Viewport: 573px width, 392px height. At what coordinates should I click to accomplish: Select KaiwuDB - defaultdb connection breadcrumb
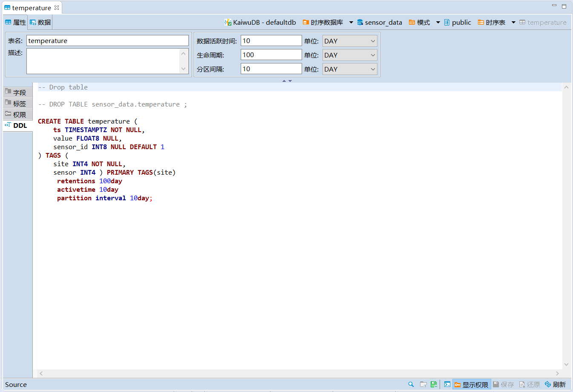click(260, 23)
